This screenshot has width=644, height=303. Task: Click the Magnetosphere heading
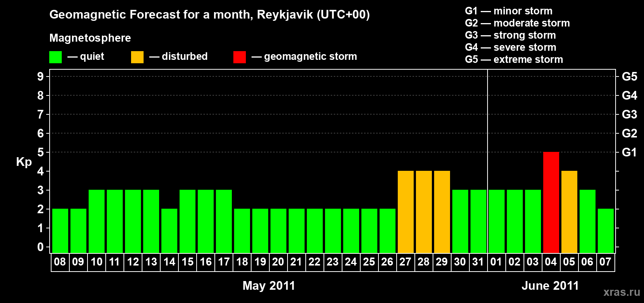pos(90,38)
